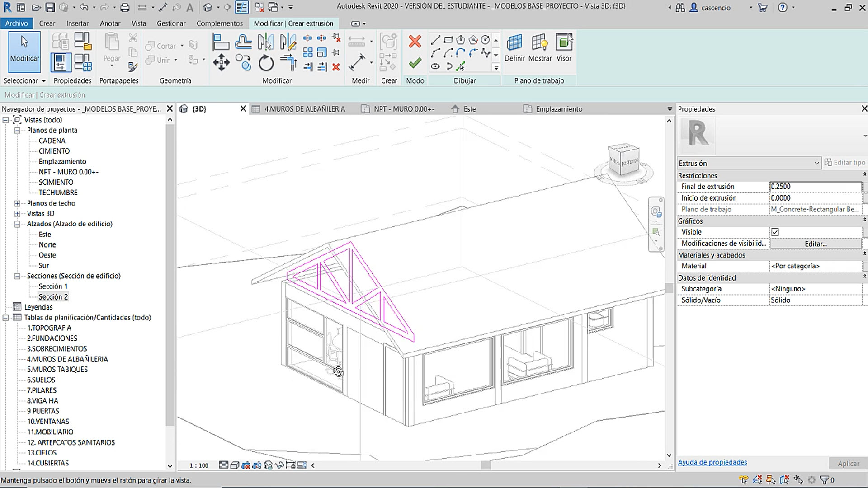The height and width of the screenshot is (488, 868).
Task: Open Ayuda de propiedades link
Action: coord(712,462)
